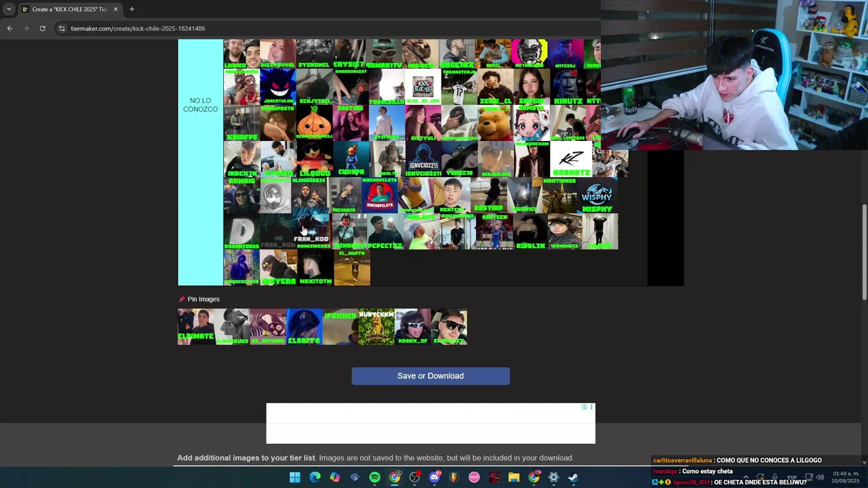Select the SAATIRA image

(350, 123)
